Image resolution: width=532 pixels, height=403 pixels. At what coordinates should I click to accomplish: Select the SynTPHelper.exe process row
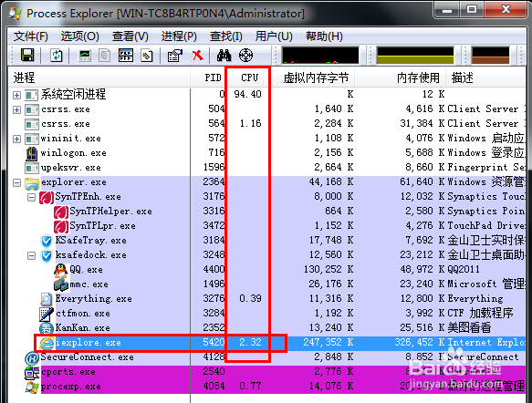point(266,212)
